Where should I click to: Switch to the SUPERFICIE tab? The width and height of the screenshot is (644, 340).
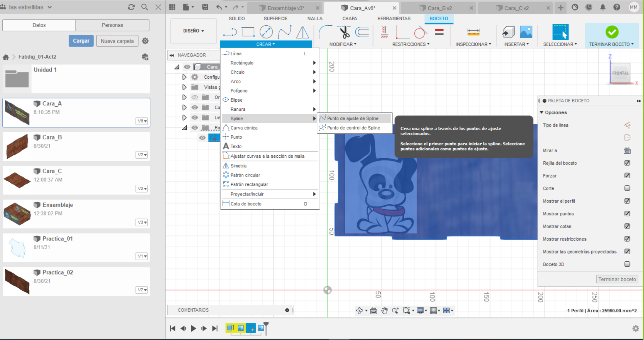[276, 19]
